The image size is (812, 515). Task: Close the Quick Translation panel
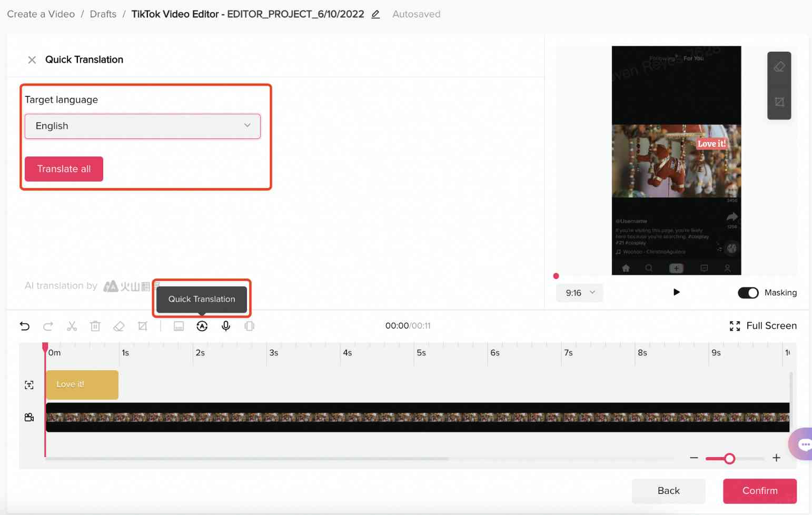32,60
